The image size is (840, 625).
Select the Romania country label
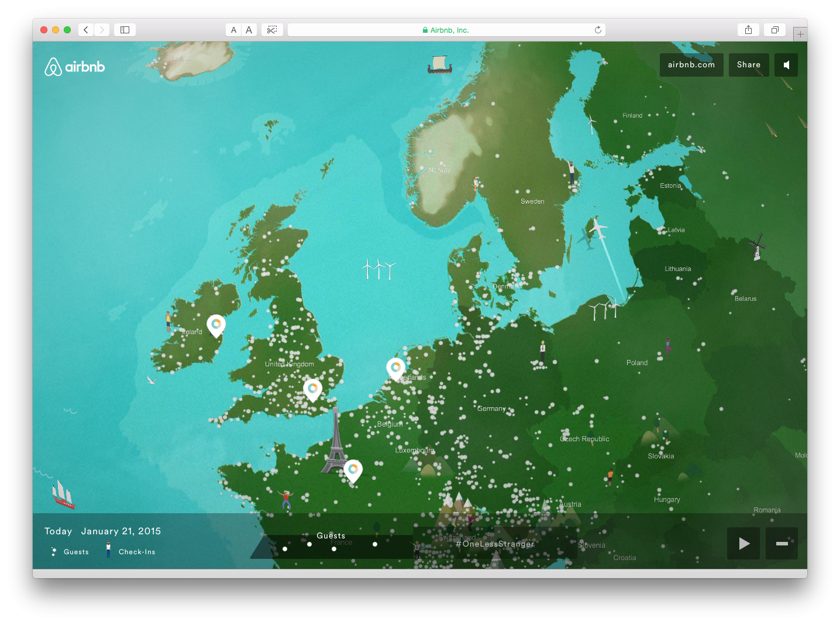click(x=767, y=510)
